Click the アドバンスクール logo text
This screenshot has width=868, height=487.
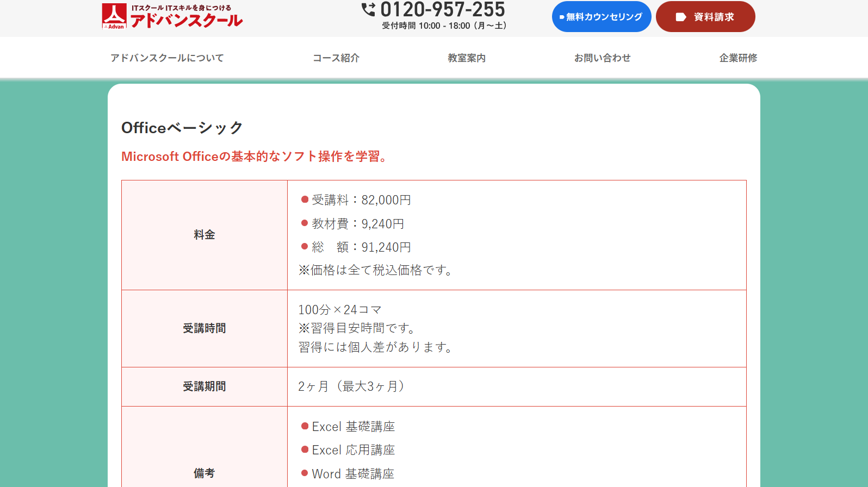[x=187, y=20]
